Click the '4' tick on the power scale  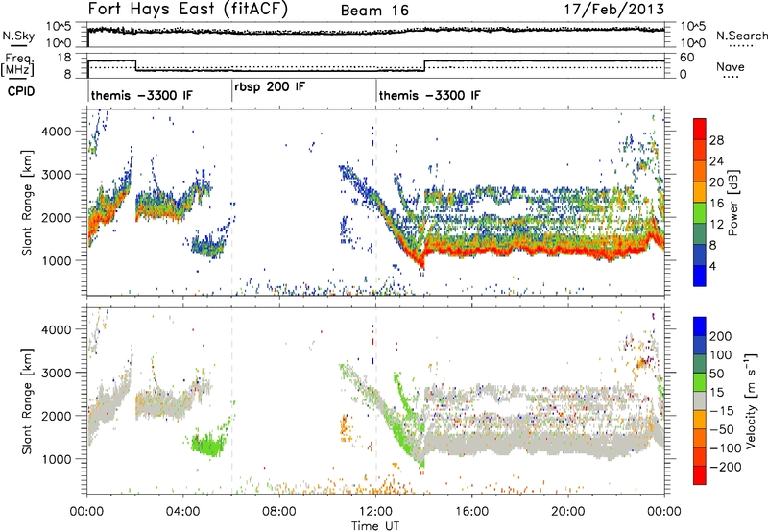point(712,267)
